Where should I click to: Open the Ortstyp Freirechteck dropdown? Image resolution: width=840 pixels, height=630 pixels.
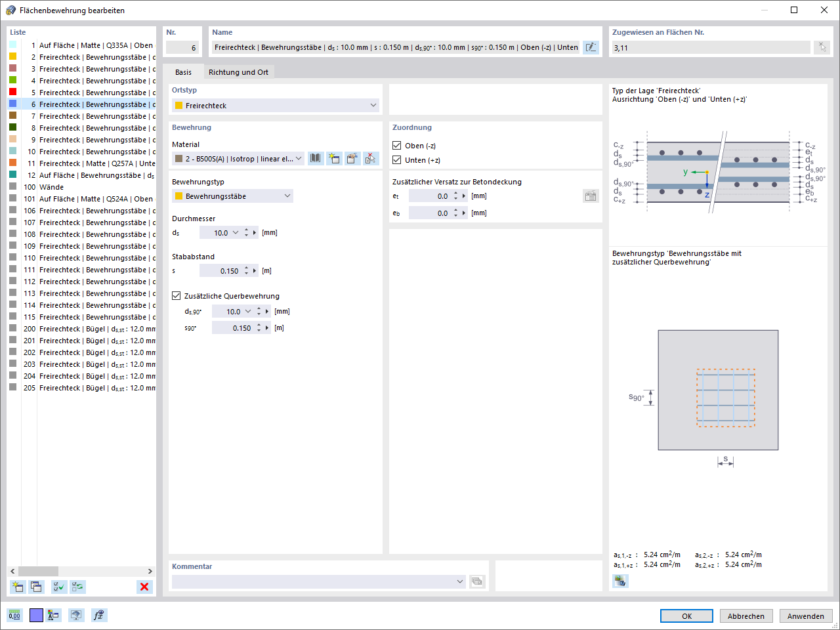tap(373, 105)
